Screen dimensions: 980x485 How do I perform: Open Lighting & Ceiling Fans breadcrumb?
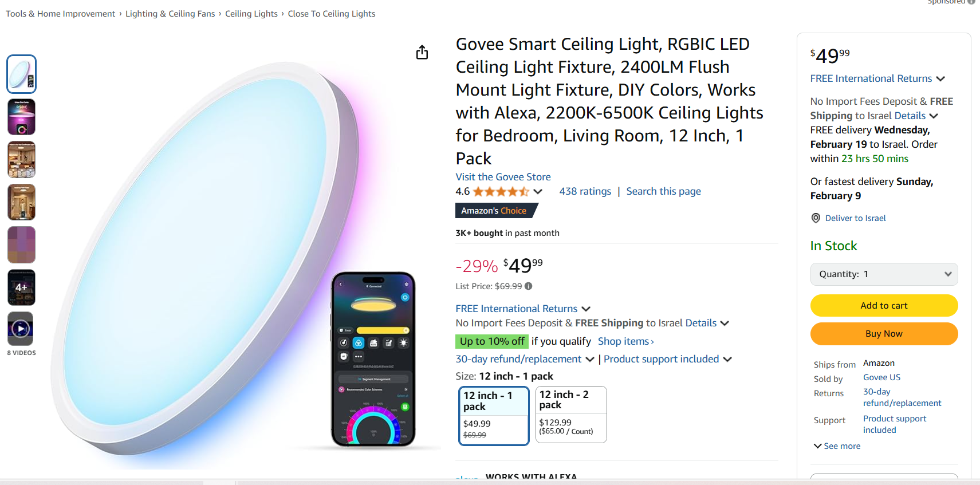tap(170, 14)
